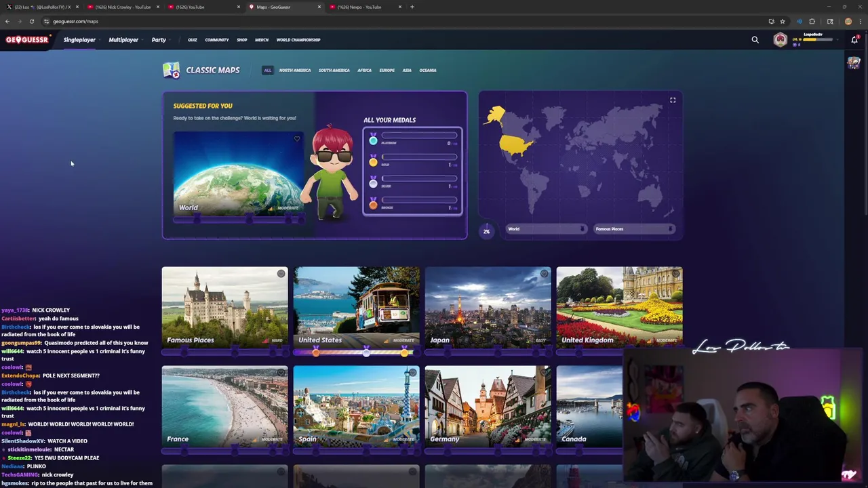This screenshot has height=488, width=868.
Task: Expand the world map to fullscreen
Action: click(673, 100)
